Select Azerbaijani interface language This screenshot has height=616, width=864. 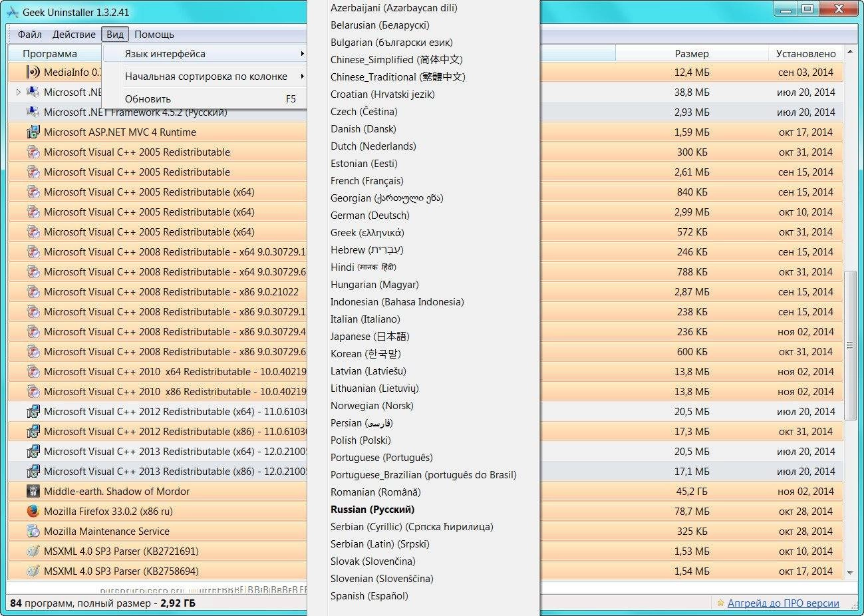click(x=394, y=8)
